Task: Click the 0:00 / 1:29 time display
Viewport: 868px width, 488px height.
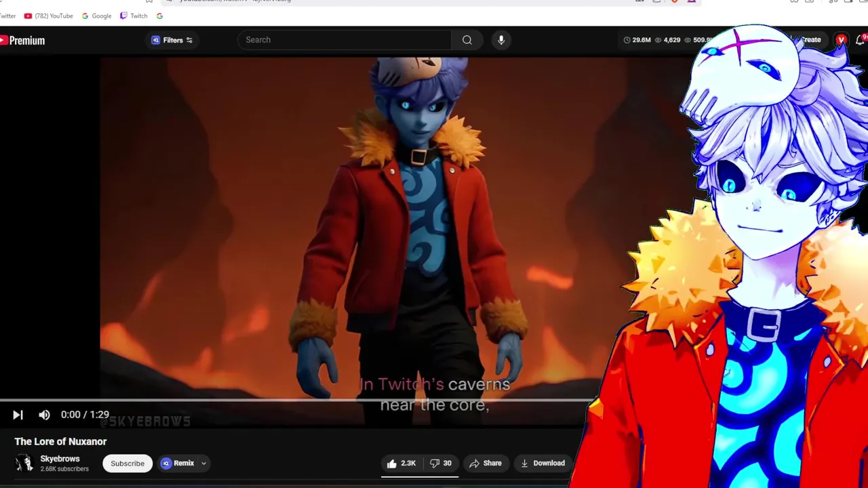Action: [85, 415]
